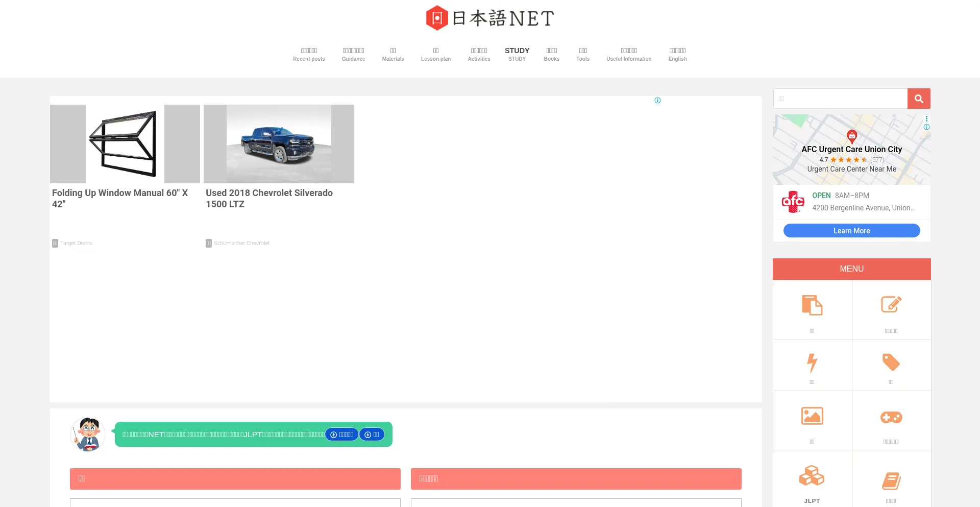The height and width of the screenshot is (507, 980).
Task: Open the Recent posts navigation item
Action: 309,54
